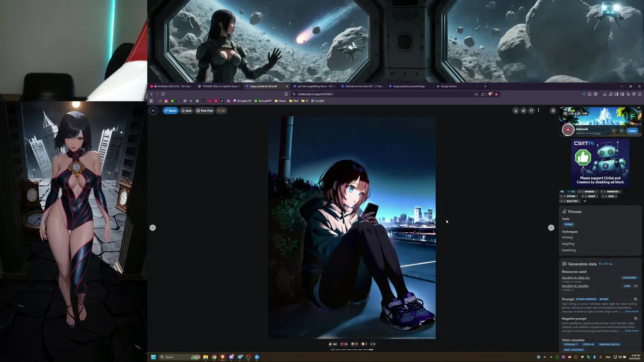Toggle the details sidebar panel icon
This screenshot has width=644, height=362.
coord(553,111)
